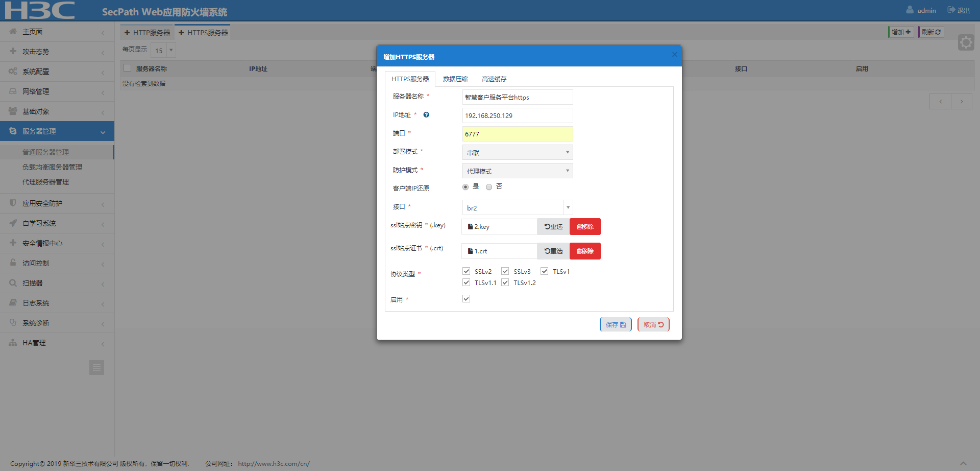This screenshot has width=980, height=471.
Task: Open the 高速缓存 tab in dialog
Action: pyautogui.click(x=494, y=79)
